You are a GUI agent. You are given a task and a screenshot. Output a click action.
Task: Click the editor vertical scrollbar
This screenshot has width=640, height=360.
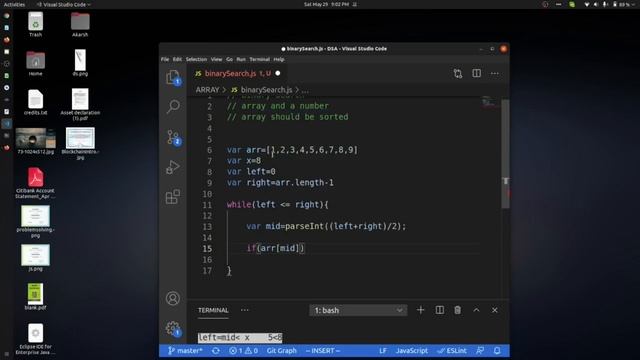(505, 153)
